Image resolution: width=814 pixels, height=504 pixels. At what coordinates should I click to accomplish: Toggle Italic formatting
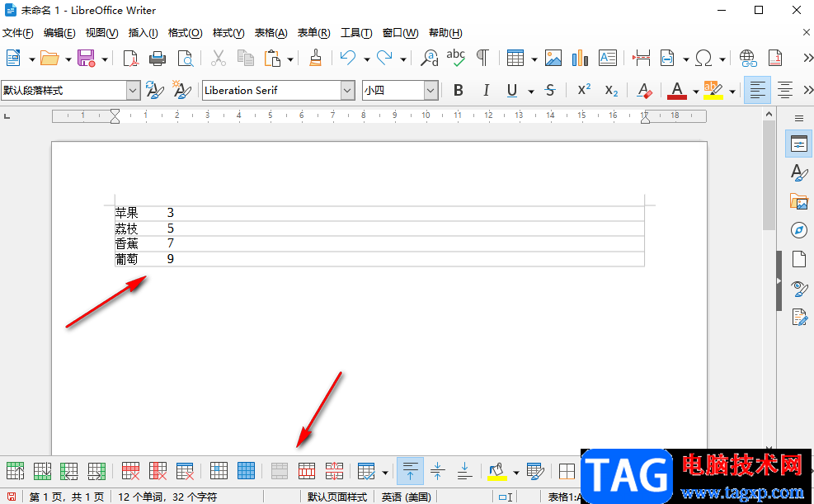pyautogui.click(x=486, y=90)
